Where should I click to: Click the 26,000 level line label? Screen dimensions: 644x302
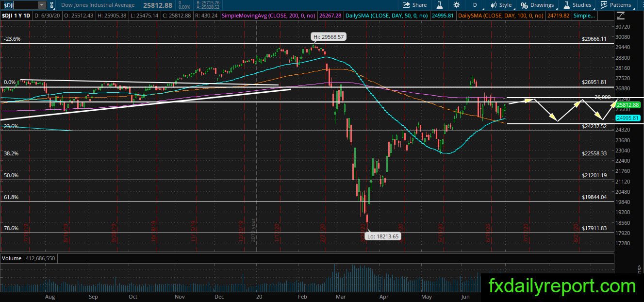pos(602,97)
